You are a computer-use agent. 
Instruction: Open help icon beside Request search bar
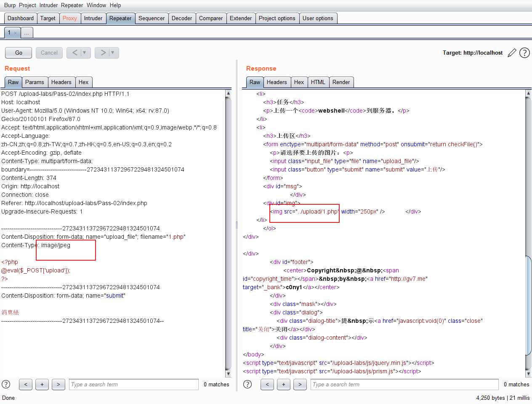point(6,384)
